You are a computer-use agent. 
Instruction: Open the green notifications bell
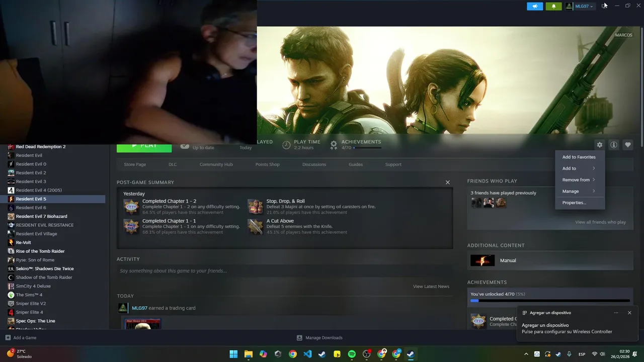tap(553, 6)
